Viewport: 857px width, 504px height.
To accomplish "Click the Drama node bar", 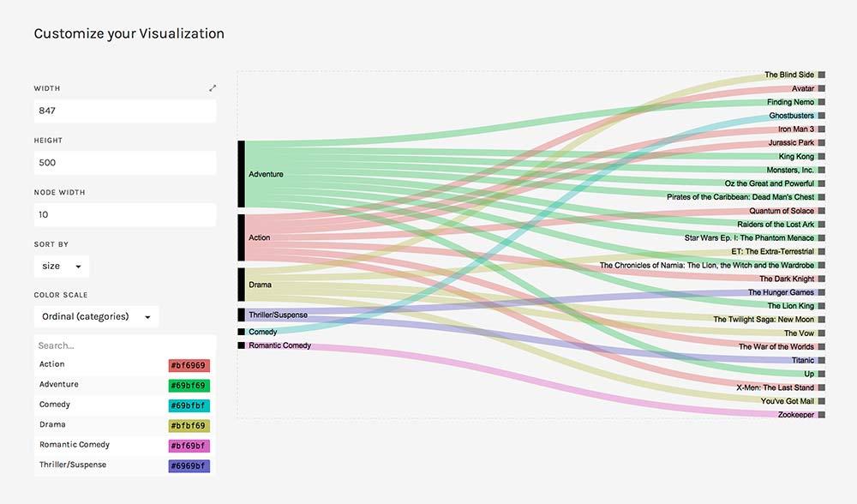I will [x=242, y=285].
